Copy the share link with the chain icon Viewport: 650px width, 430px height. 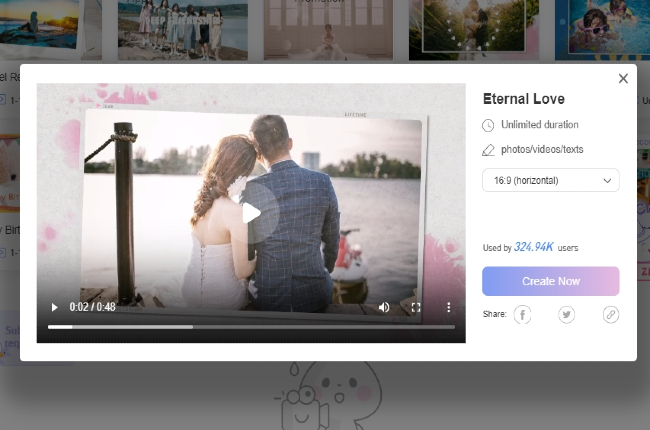pyautogui.click(x=610, y=314)
